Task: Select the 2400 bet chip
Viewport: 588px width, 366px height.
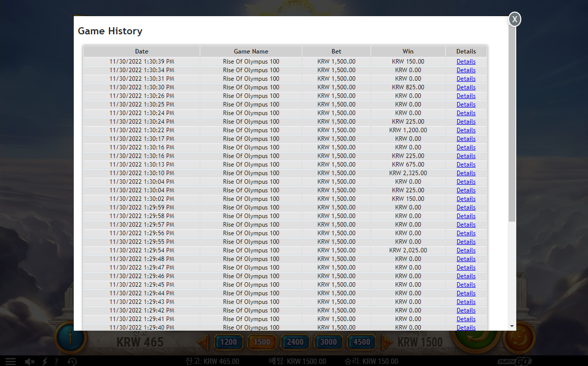Action: 295,342
